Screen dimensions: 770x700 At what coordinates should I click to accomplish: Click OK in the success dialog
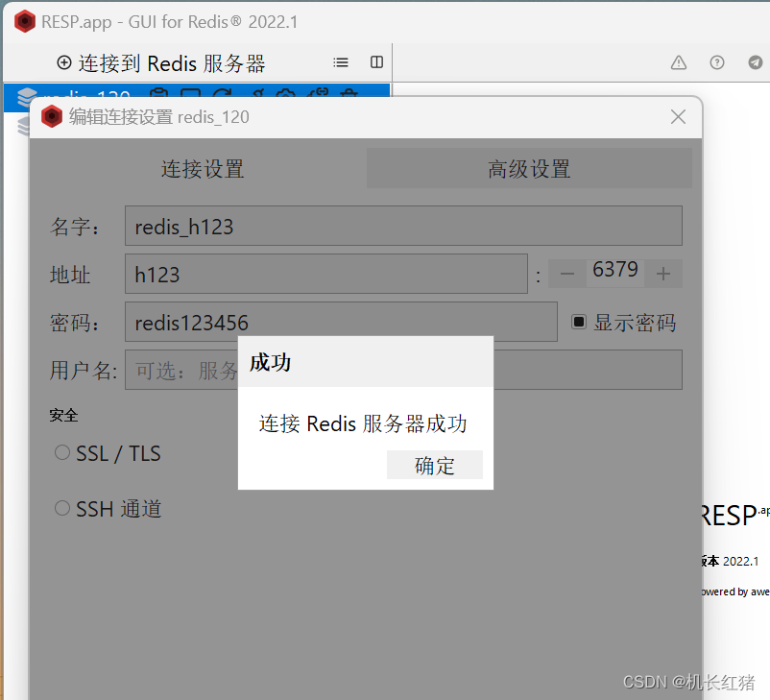[435, 465]
